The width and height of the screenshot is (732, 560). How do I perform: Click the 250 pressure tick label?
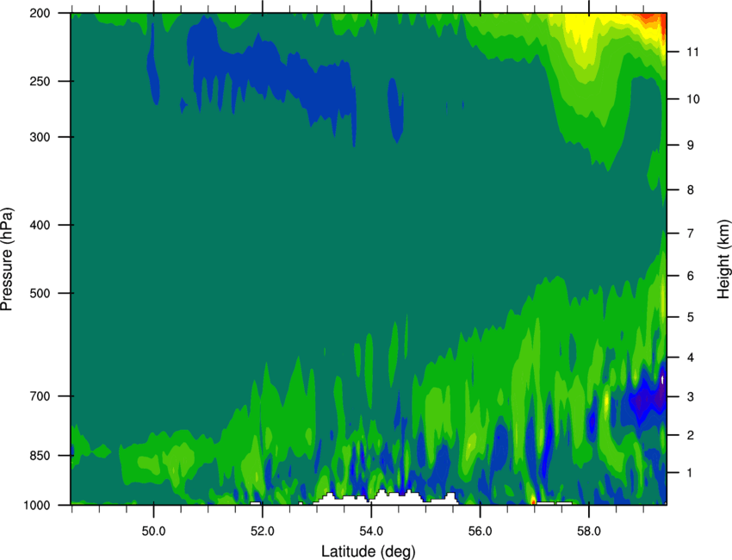pyautogui.click(x=40, y=81)
